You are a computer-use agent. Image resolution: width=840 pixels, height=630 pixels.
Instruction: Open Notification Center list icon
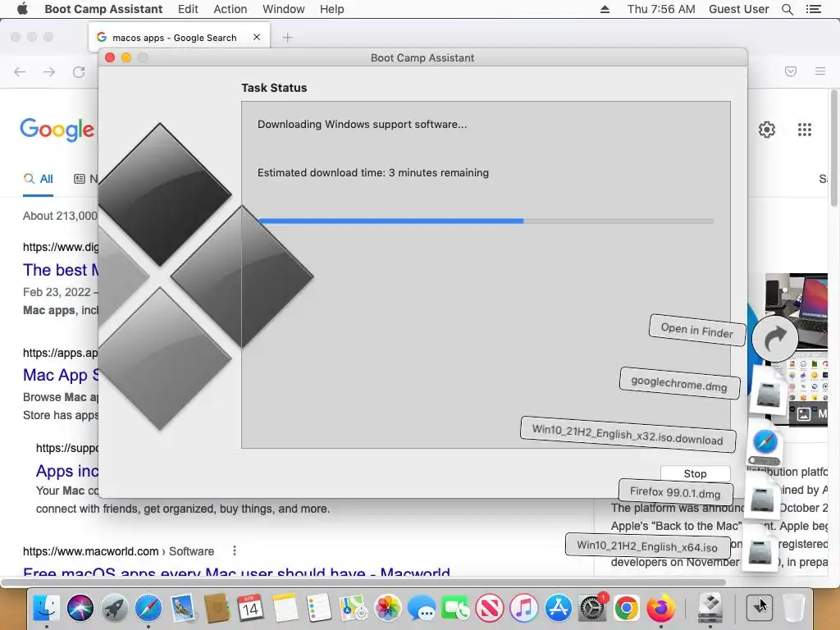(x=813, y=9)
